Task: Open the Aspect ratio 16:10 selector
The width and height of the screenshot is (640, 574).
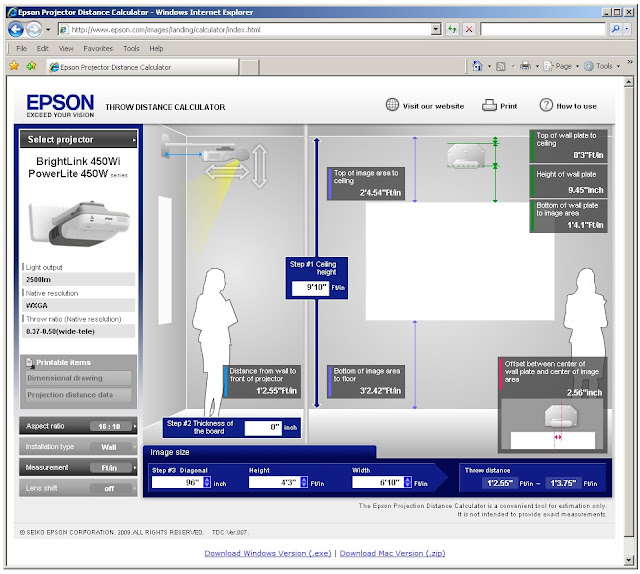Action: click(78, 426)
